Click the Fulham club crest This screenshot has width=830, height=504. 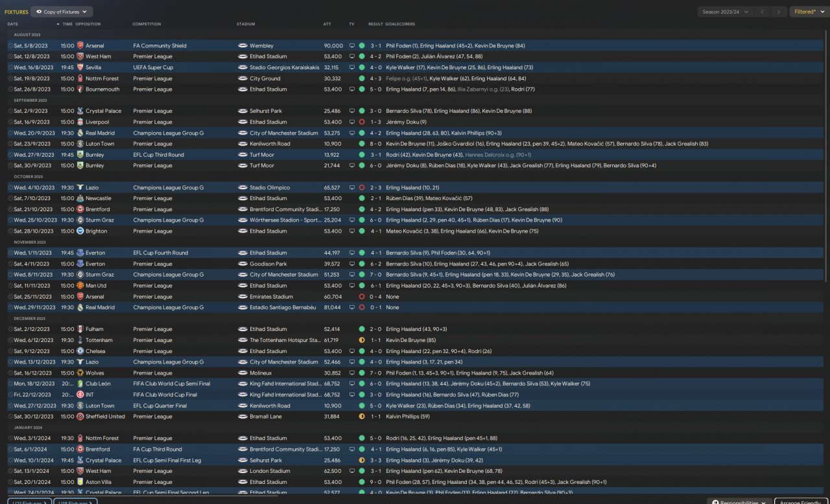(x=80, y=329)
